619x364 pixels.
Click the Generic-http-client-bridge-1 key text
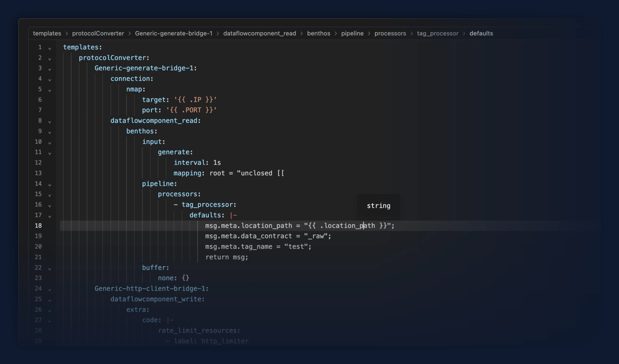150,289
